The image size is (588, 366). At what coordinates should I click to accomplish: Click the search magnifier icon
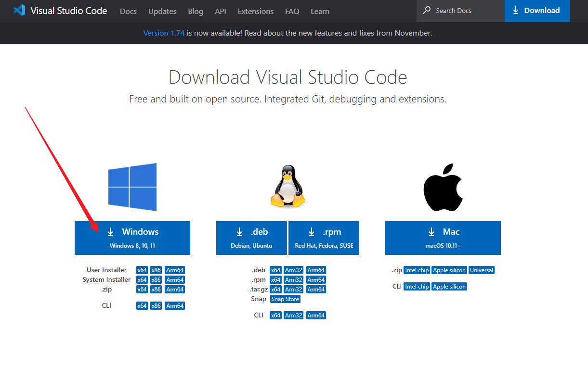point(427,11)
